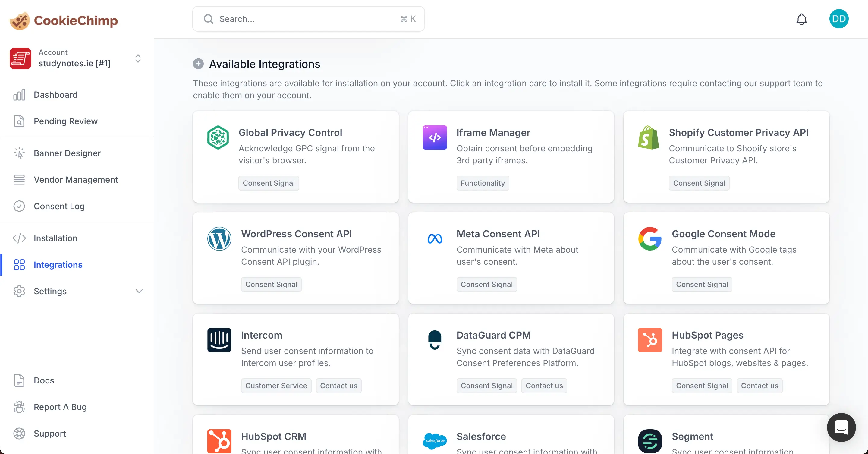Click the Google G logo
Viewport: 868px width, 454px height.
650,238
